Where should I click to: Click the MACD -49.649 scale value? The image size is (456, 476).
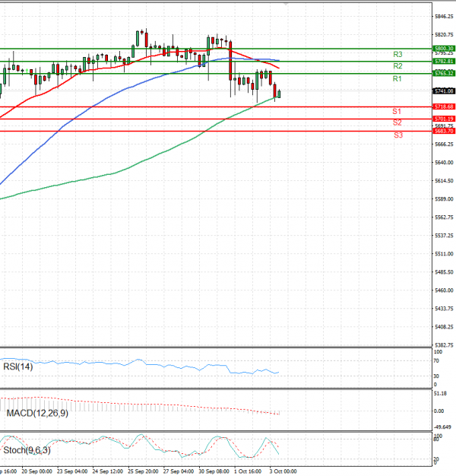pyautogui.click(x=442, y=427)
